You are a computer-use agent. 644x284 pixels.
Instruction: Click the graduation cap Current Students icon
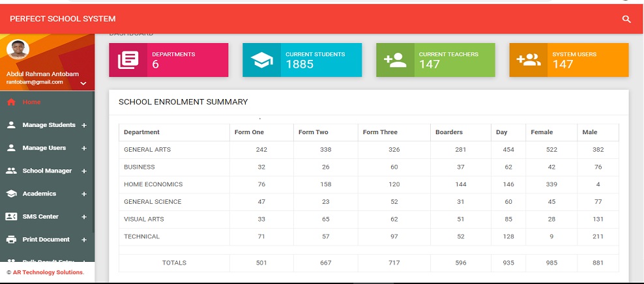pyautogui.click(x=262, y=60)
